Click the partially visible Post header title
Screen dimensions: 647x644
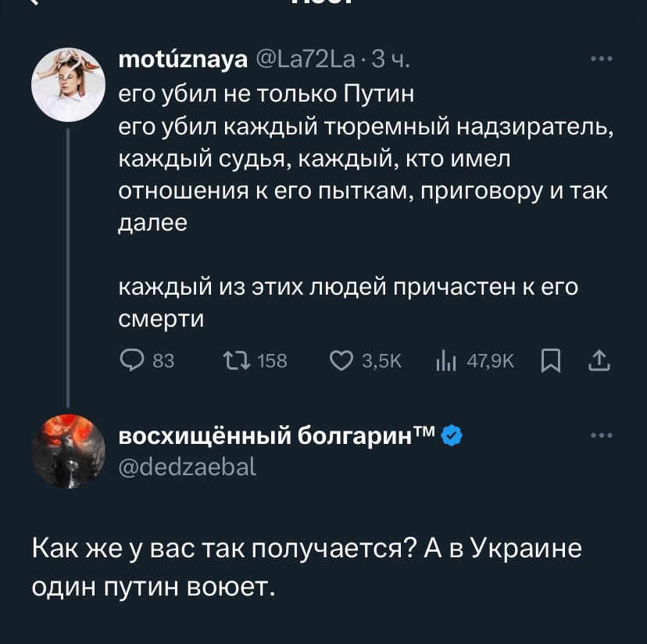(323, 4)
